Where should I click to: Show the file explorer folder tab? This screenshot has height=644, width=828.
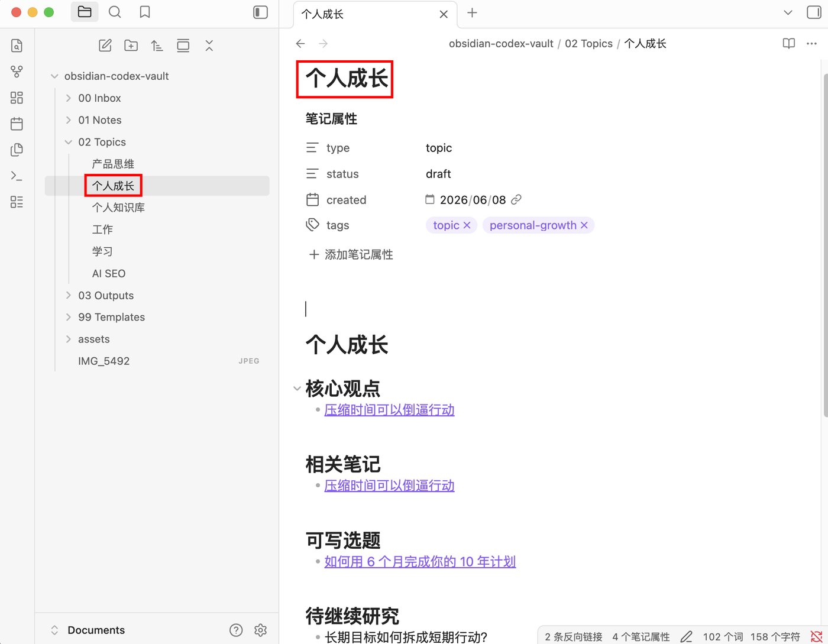(85, 12)
